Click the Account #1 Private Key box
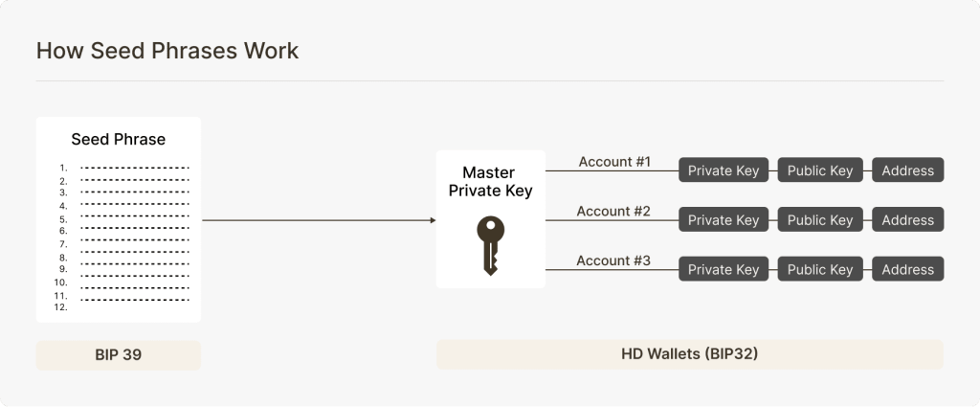This screenshot has width=980, height=407. tap(724, 170)
